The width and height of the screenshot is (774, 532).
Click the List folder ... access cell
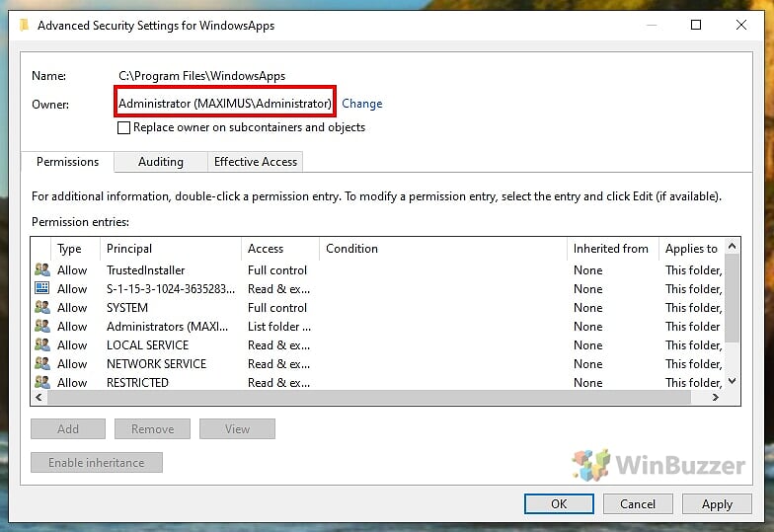point(278,327)
